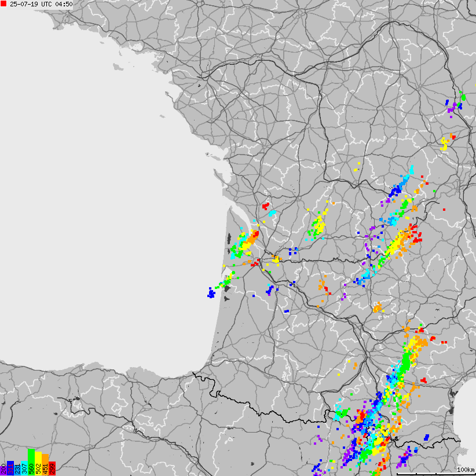The image size is (476, 476).
Task: Select the light blue legend bar labeled 231
Action: click(x=17, y=470)
